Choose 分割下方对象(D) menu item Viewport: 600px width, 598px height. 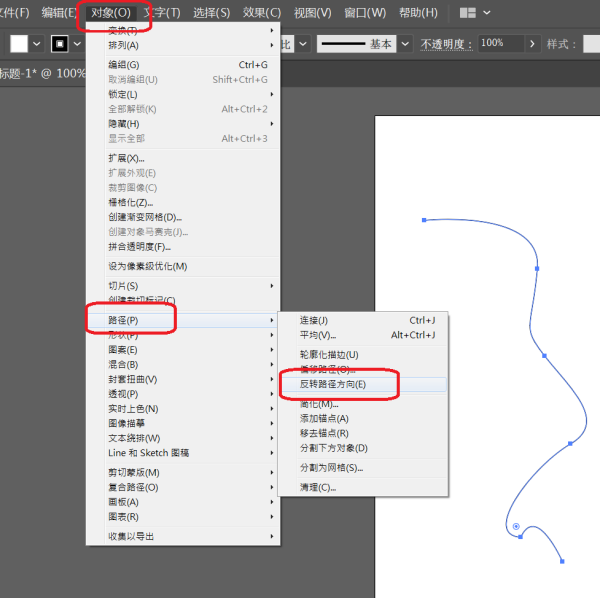[x=363, y=448]
